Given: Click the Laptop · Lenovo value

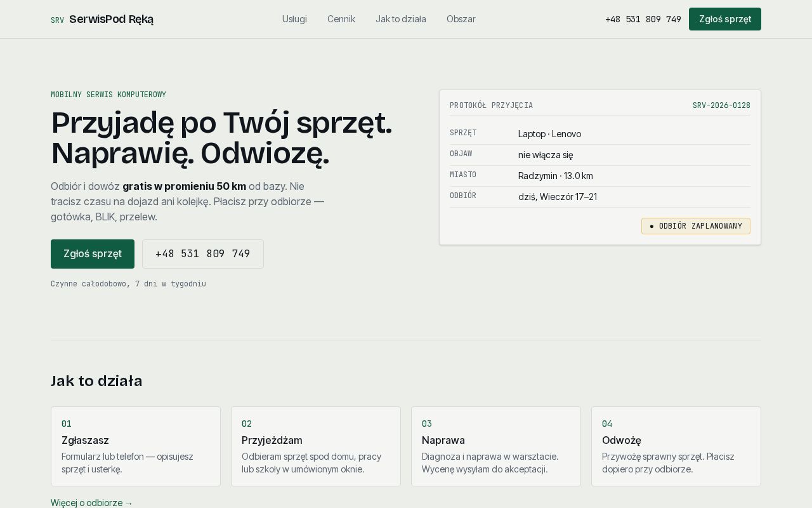Looking at the screenshot, I should pyautogui.click(x=549, y=134).
